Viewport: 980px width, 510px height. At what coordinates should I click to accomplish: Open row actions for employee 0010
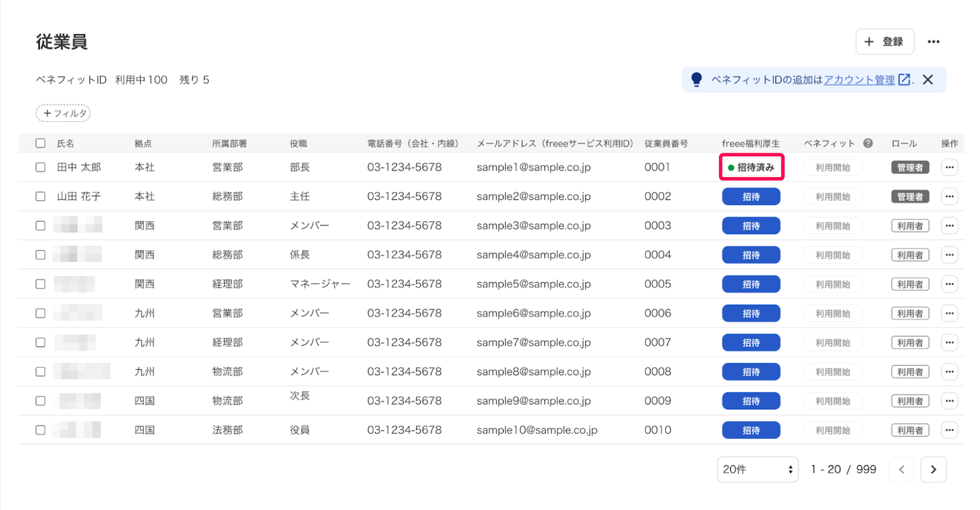[949, 430]
